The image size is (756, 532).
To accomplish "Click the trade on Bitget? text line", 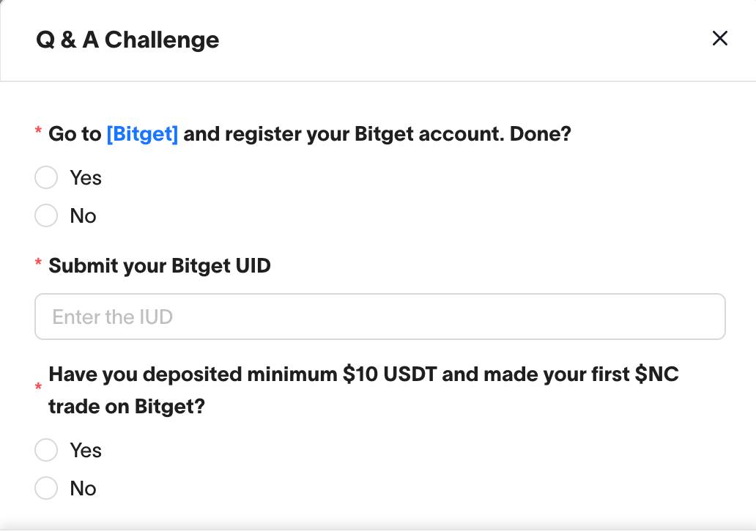I will coord(127,407).
